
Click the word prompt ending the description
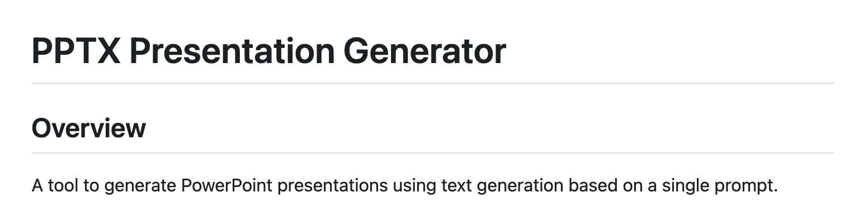click(748, 186)
